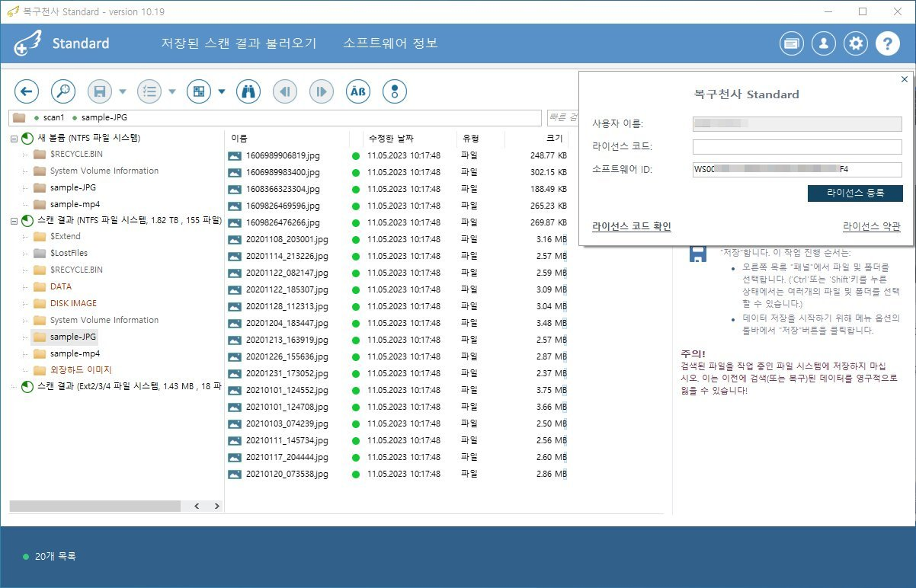Click System Volume Information under 스캔 결과
Image resolution: width=916 pixels, height=588 pixels.
tap(104, 321)
